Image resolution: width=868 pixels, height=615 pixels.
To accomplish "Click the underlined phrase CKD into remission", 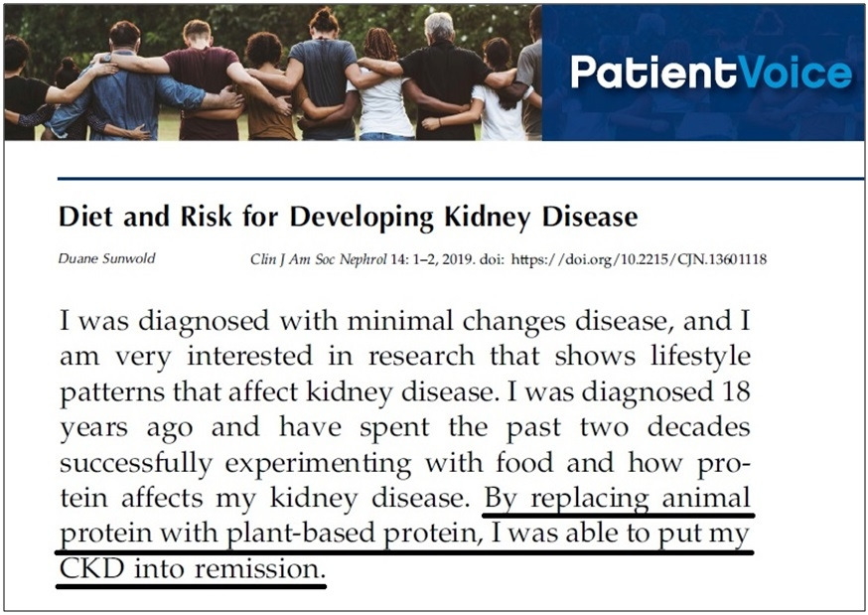I will [x=192, y=569].
